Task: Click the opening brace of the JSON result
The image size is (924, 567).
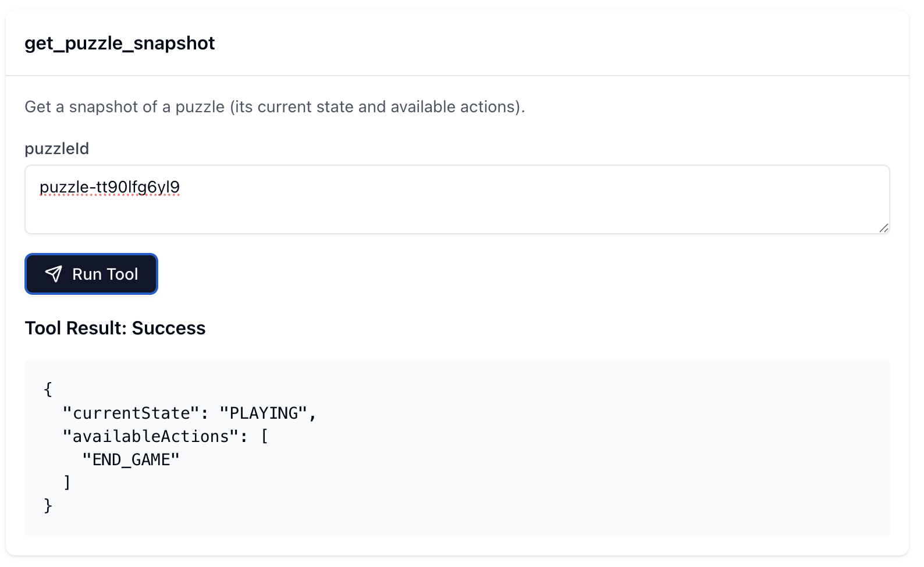Action: click(47, 390)
